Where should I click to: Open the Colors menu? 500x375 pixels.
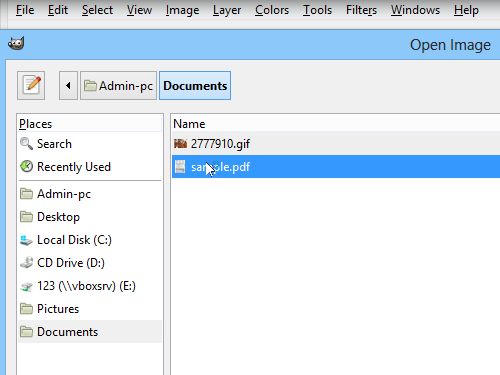point(272,10)
